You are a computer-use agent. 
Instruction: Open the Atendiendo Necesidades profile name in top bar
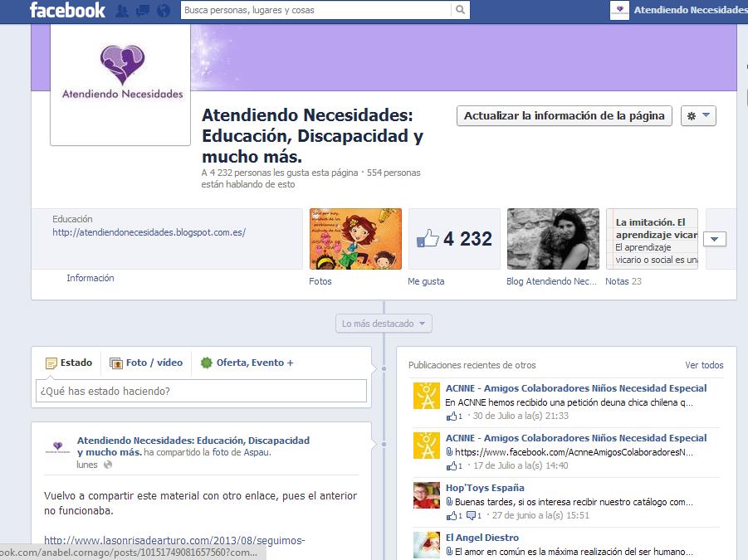tap(690, 10)
